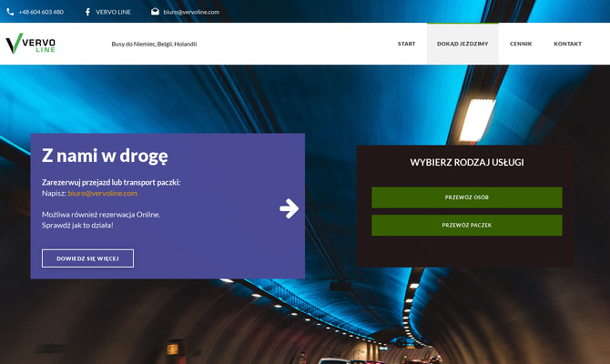Open the KONTAKT menu item
This screenshot has width=610, height=364.
pos(567,44)
